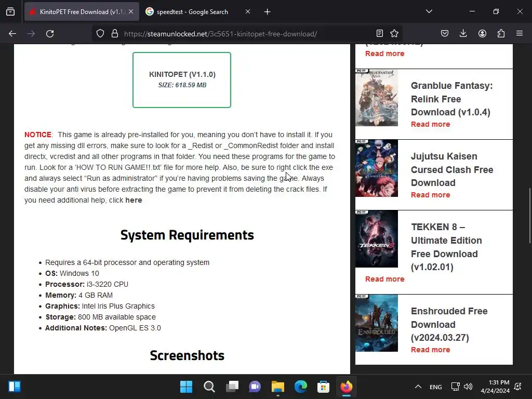
Task: Open TEKKEN 8 cover thumbnail
Action: pyautogui.click(x=377, y=239)
